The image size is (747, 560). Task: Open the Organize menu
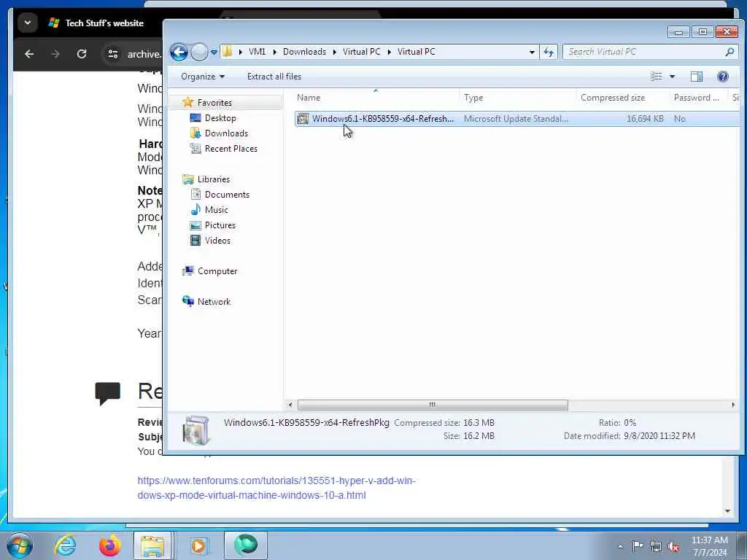(203, 76)
